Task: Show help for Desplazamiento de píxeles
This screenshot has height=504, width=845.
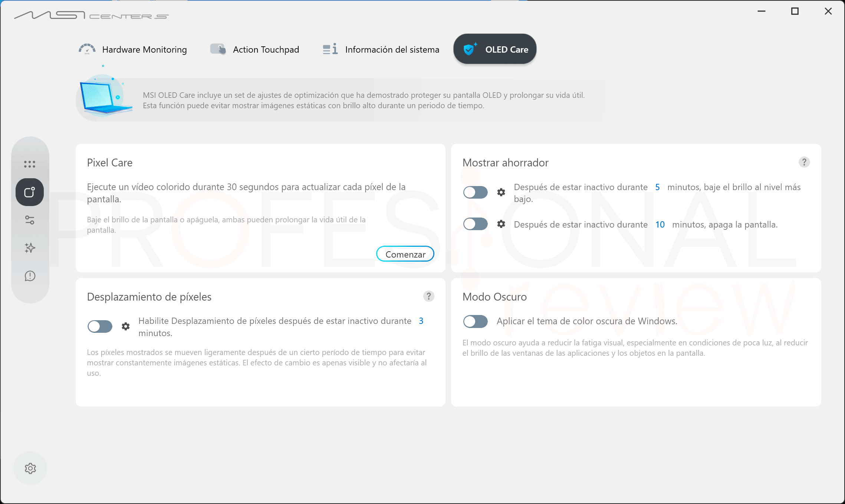Action: [429, 296]
